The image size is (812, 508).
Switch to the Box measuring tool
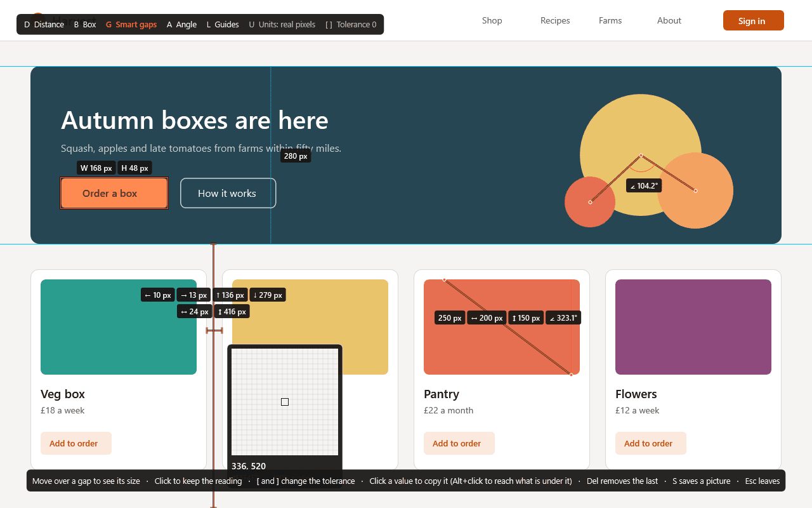[85, 25]
